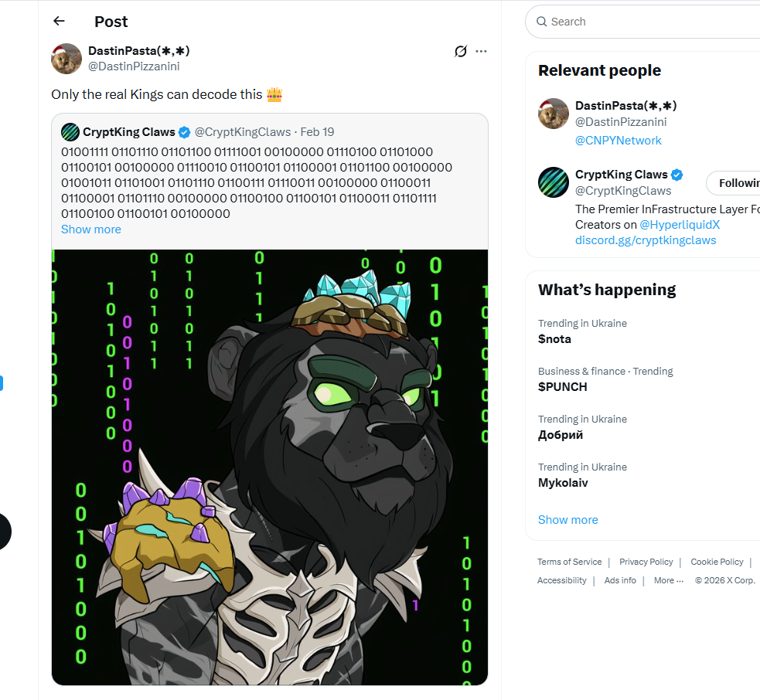Open the black lion artwork image

click(270, 467)
